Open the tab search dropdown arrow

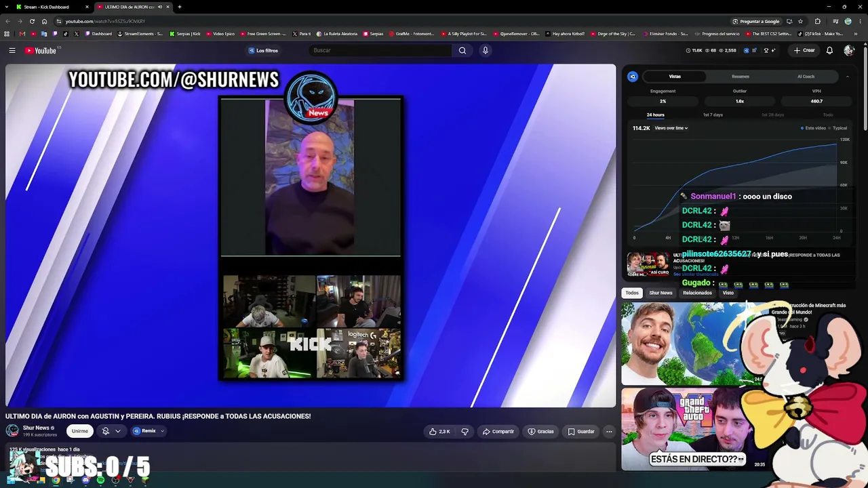coord(7,7)
